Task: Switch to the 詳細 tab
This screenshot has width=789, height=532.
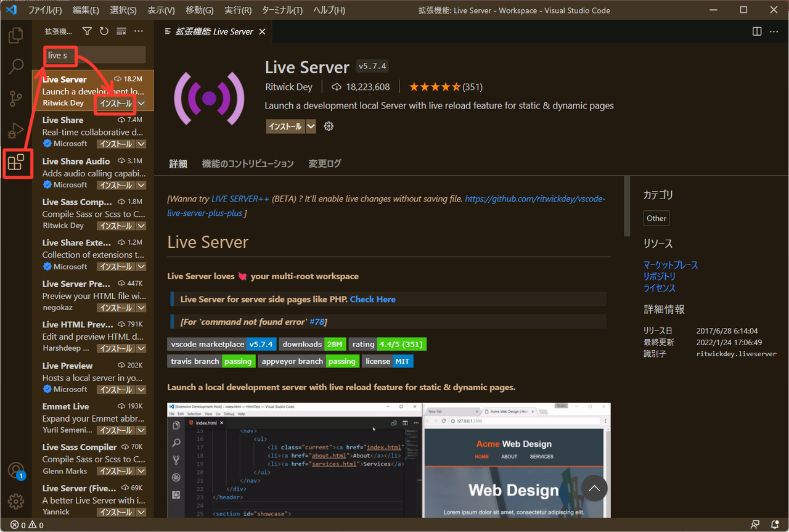Action: (x=178, y=164)
